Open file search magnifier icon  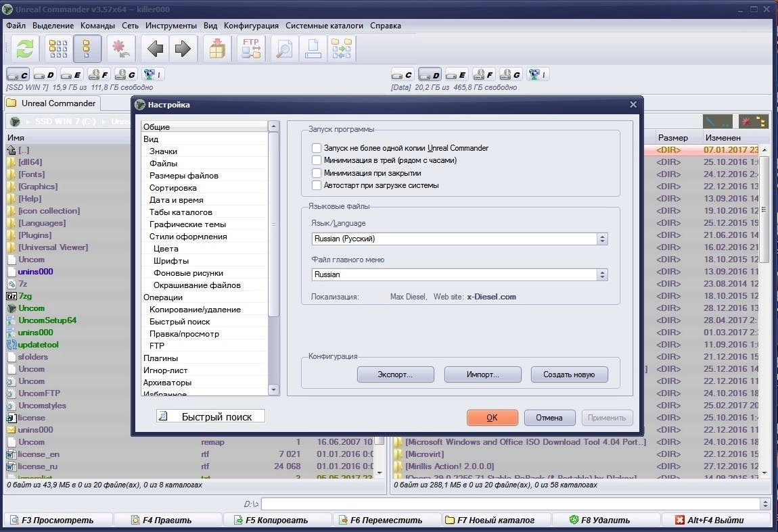284,49
